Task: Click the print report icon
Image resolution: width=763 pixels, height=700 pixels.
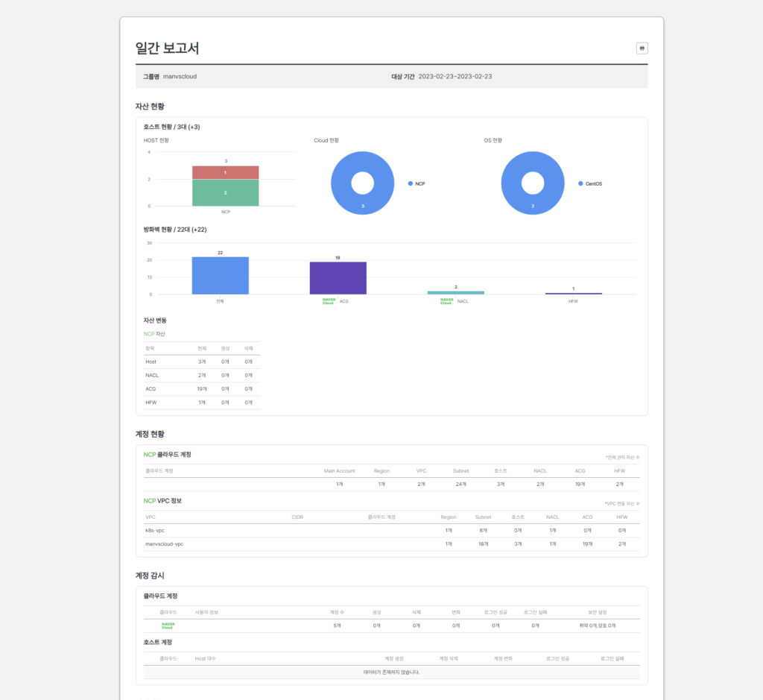Action: [x=642, y=48]
